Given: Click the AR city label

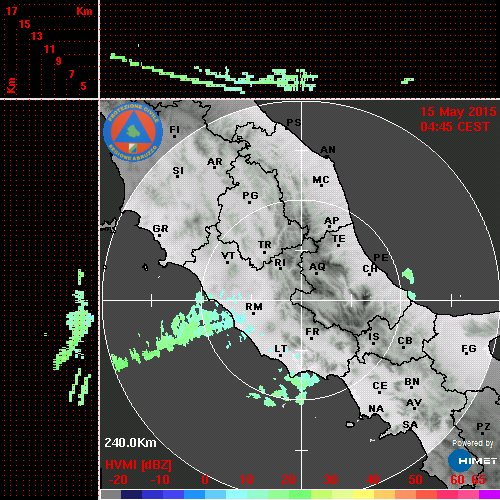Looking at the screenshot, I should 215,162.
